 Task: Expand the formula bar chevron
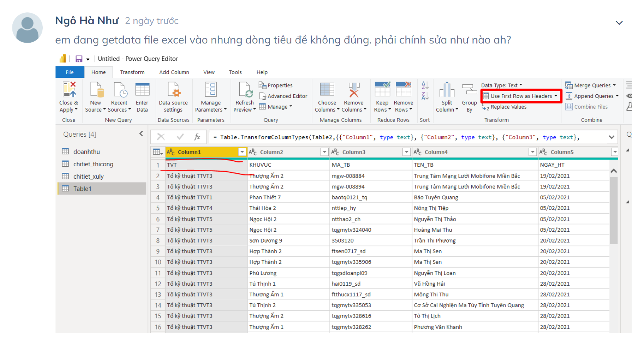point(611,137)
